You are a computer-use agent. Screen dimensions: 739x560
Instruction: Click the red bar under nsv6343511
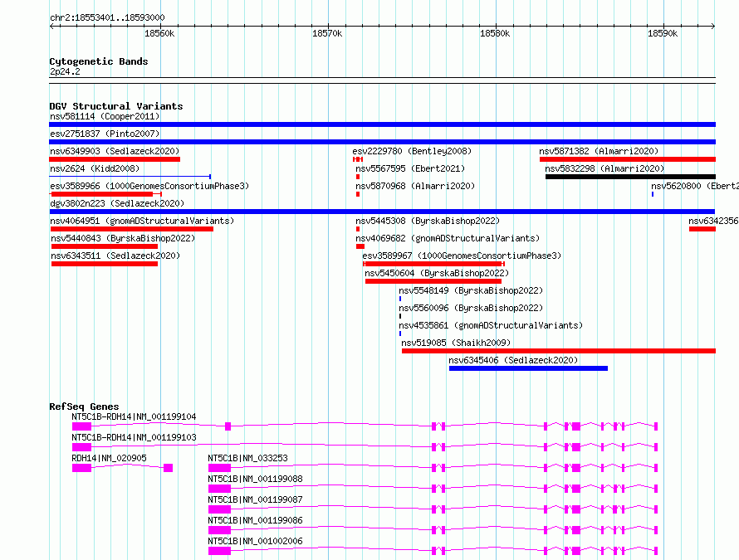pos(105,264)
